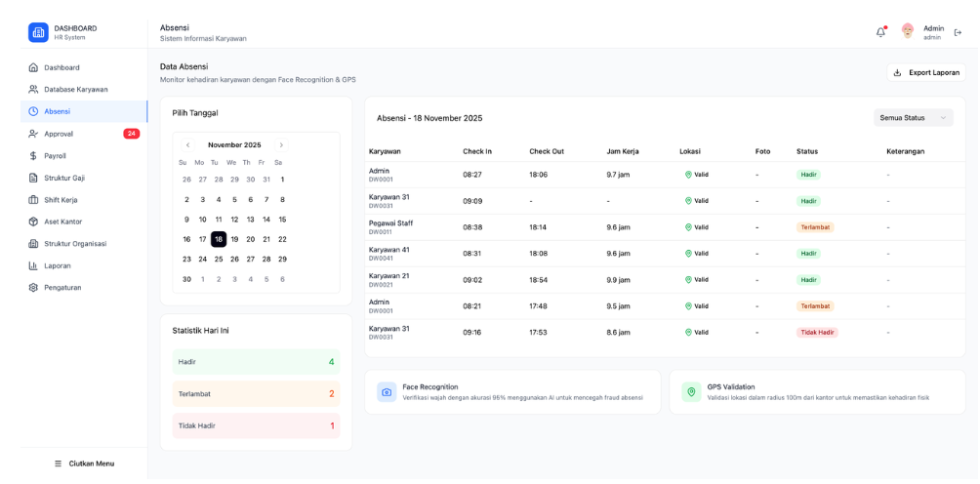Select November 25 in the calendar
The height and width of the screenshot is (484, 980).
(x=219, y=260)
